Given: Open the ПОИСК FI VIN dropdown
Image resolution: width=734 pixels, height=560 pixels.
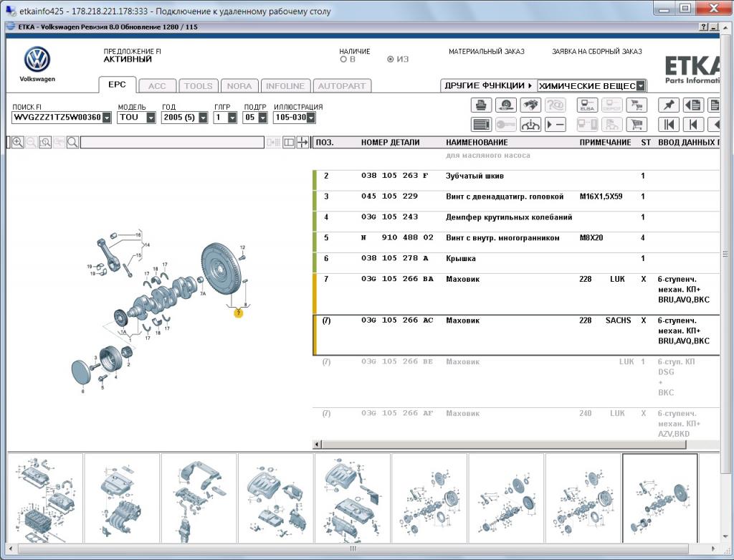Looking at the screenshot, I should (x=108, y=118).
